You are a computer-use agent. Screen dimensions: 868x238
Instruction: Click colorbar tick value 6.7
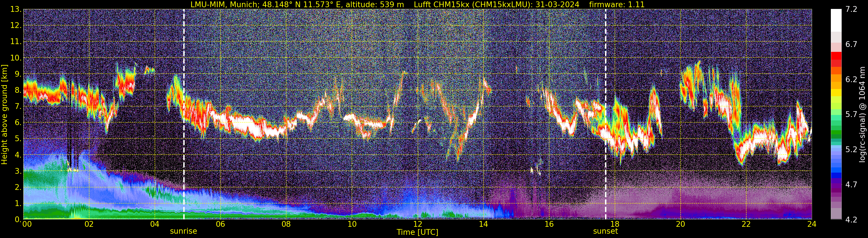coord(851,44)
